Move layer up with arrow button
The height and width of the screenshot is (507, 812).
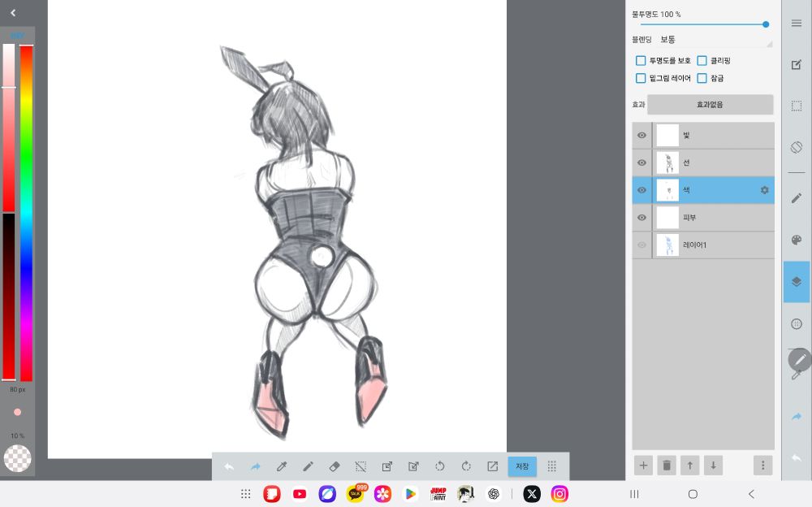coord(689,466)
